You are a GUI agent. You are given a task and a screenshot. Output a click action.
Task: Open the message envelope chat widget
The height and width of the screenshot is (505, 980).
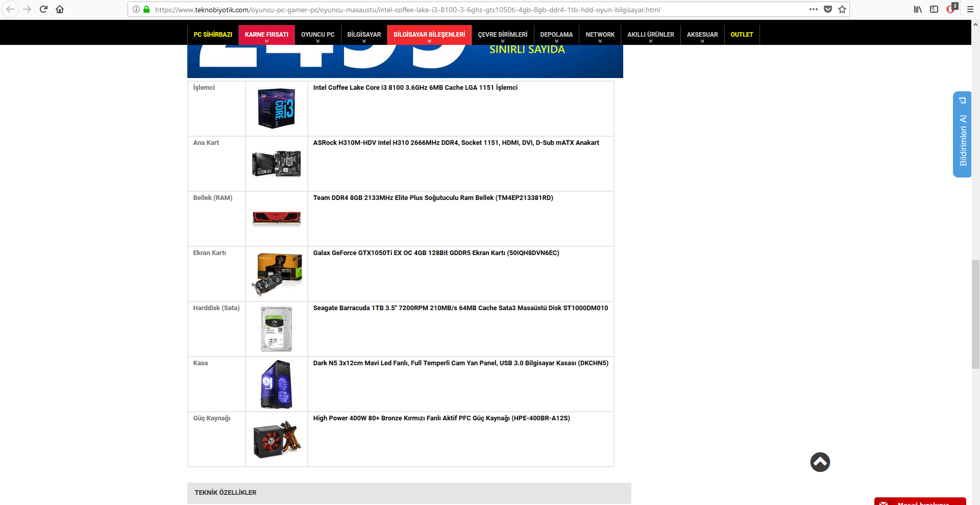(x=920, y=501)
